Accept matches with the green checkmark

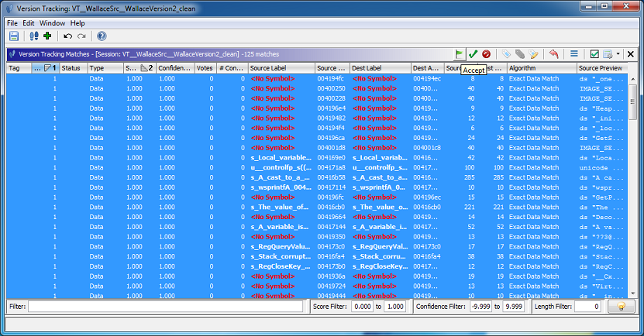(473, 54)
